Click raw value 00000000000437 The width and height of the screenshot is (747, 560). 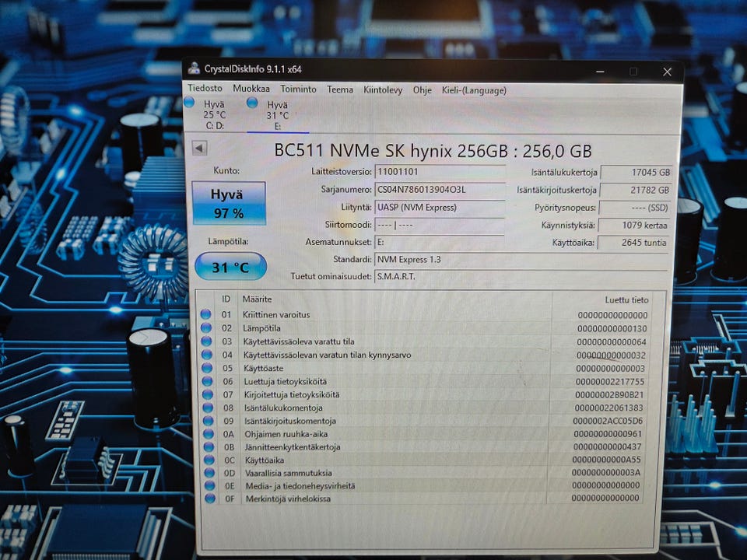pyautogui.click(x=608, y=446)
